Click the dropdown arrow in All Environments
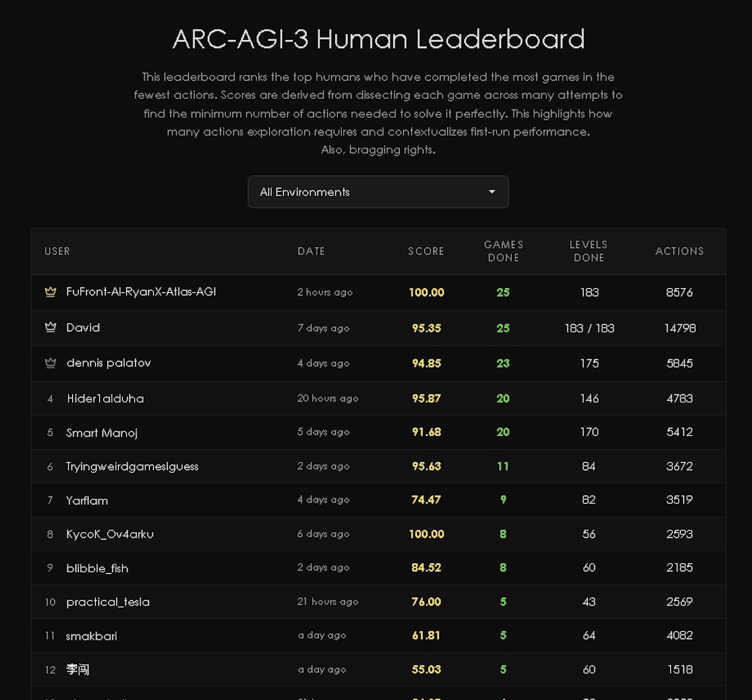The image size is (752, 700). [492, 192]
